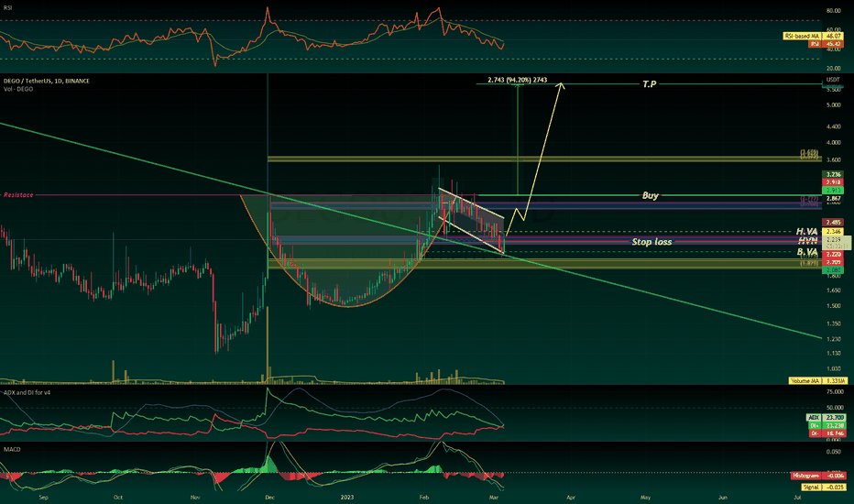Screen dimensions: 854x504
Task: Click the MACD indicator title
Action: click(12, 450)
